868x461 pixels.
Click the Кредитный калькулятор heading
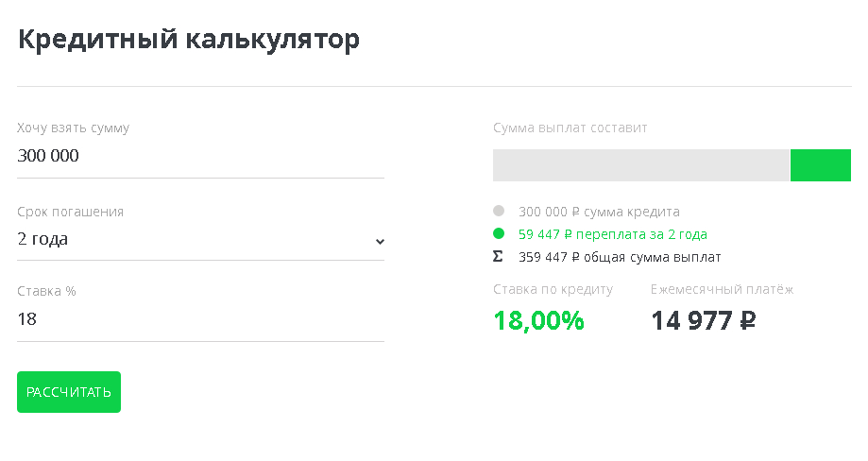189,40
